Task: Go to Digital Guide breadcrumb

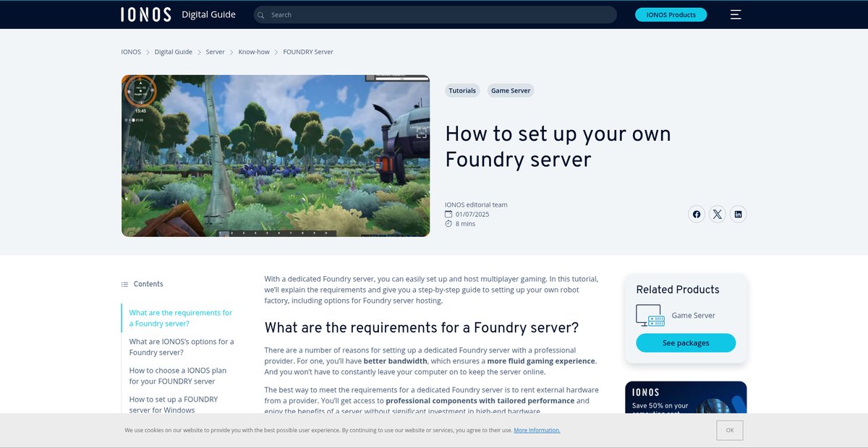Action: click(174, 52)
